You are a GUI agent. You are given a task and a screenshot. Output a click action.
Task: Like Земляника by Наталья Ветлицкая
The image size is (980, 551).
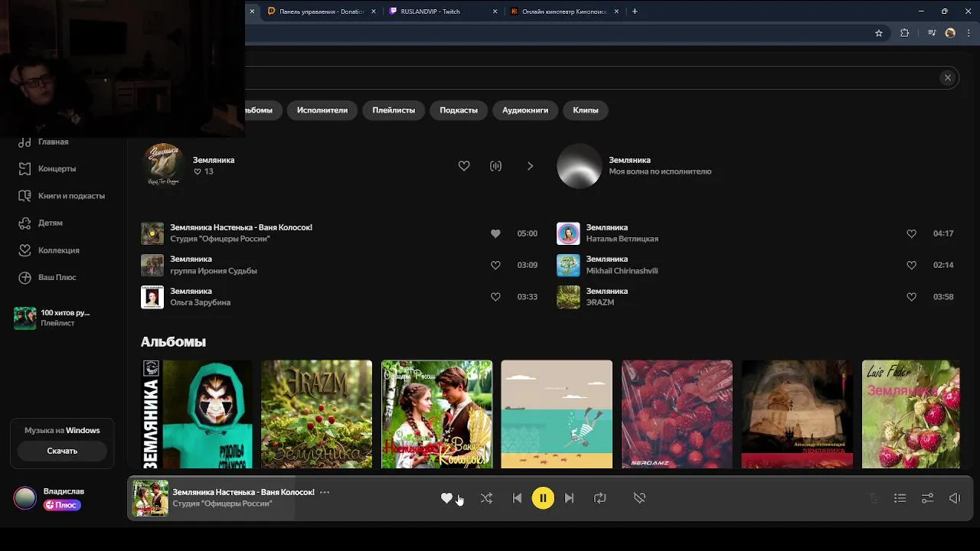911,233
